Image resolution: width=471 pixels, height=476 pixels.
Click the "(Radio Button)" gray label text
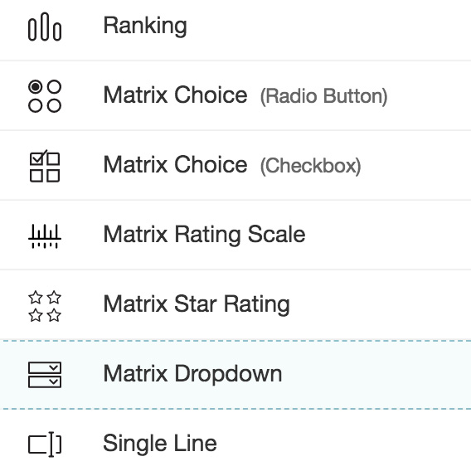(323, 96)
